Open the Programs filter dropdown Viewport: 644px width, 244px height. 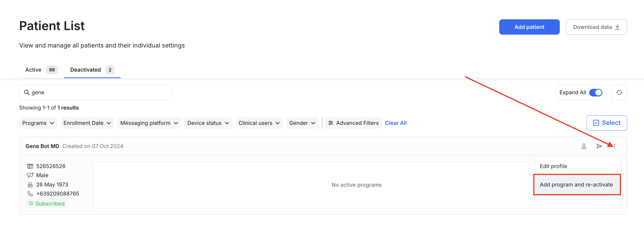coord(38,123)
